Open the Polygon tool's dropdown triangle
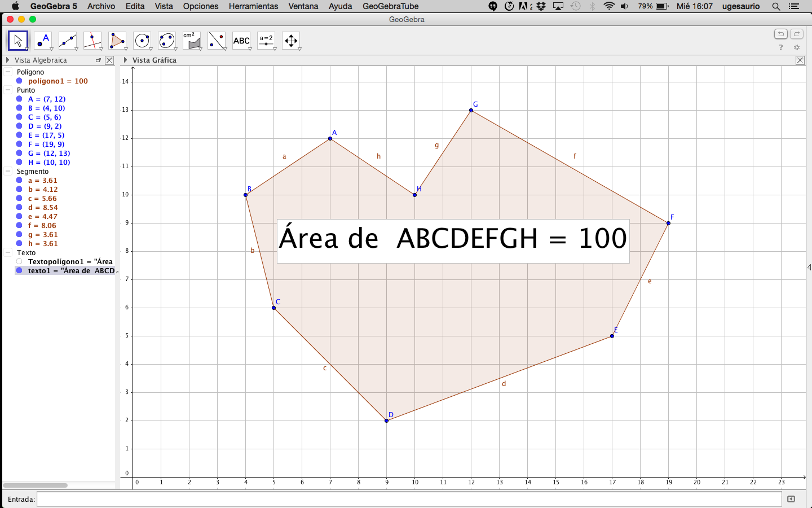 tap(126, 49)
